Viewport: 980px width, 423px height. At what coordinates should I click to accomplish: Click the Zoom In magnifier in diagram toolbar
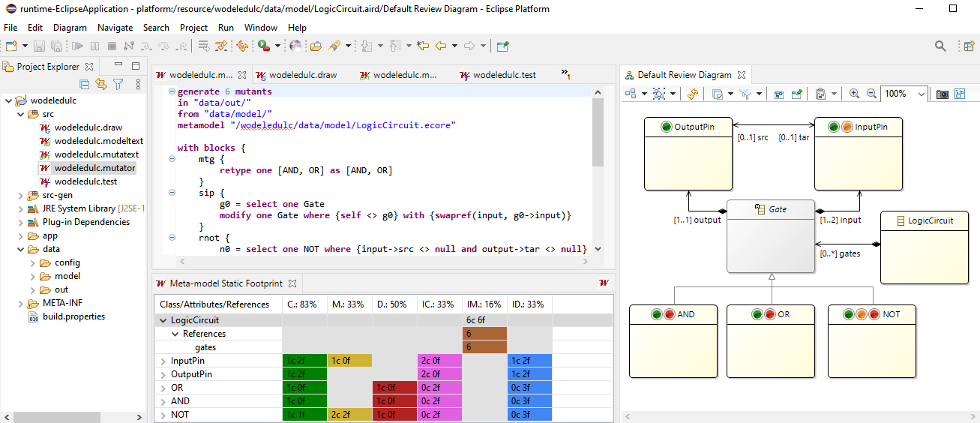855,94
